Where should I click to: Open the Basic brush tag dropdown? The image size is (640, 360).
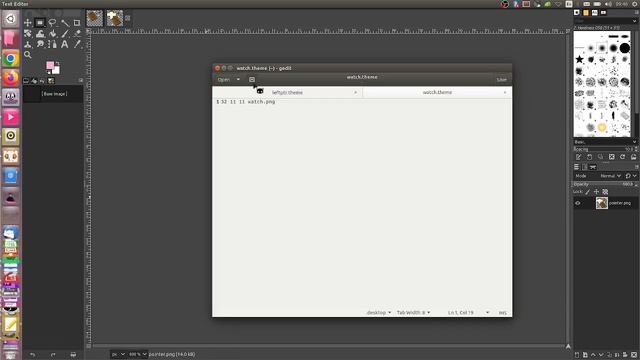point(605,142)
